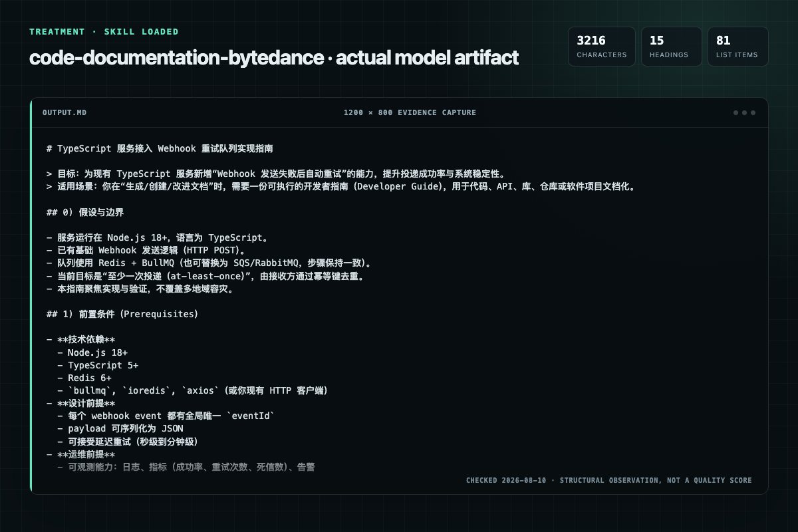798x532 pixels.
Task: Click the "1200 × 800 EVIDENCE CAPTURE" label
Action: pos(410,112)
